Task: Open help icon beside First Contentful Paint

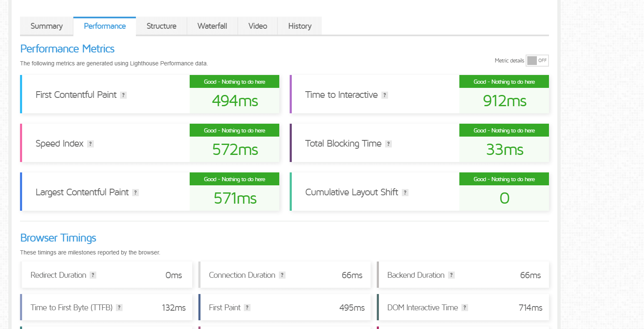Action: (123, 95)
